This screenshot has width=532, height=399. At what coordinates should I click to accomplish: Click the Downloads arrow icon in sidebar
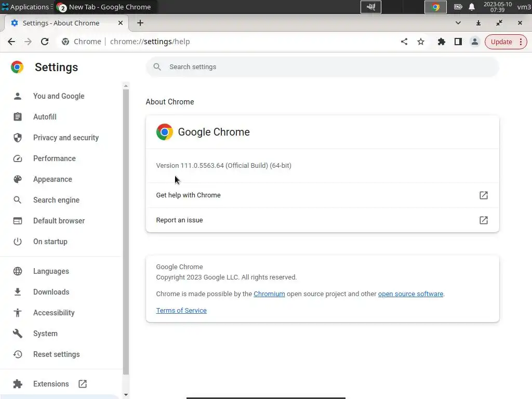[18, 292]
